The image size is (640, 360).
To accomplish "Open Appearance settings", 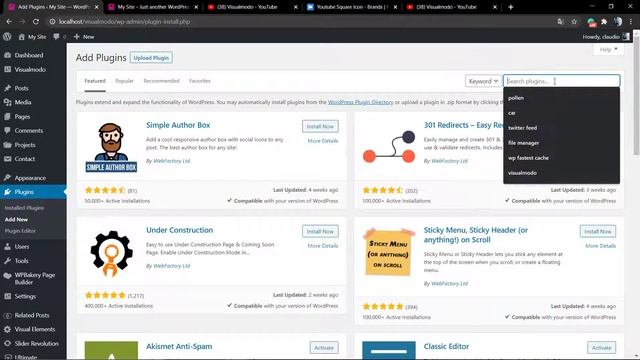I will [30, 178].
